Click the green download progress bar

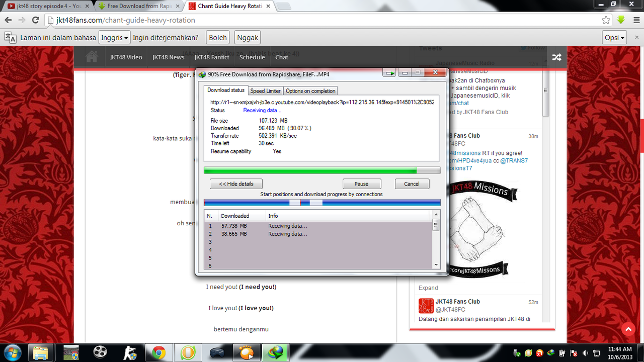(322, 170)
